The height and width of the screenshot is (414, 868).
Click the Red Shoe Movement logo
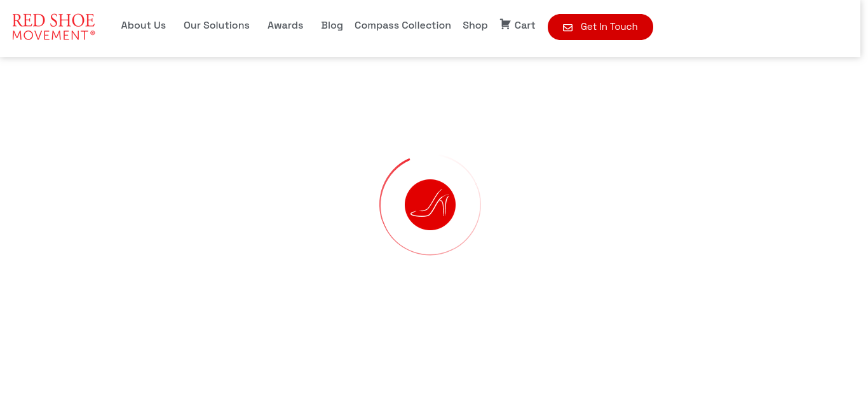(x=53, y=27)
